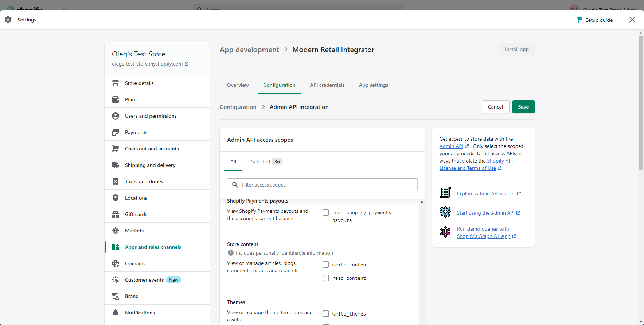The width and height of the screenshot is (644, 325).
Task: Click the info icon by personally identifiable information
Action: pos(231,253)
